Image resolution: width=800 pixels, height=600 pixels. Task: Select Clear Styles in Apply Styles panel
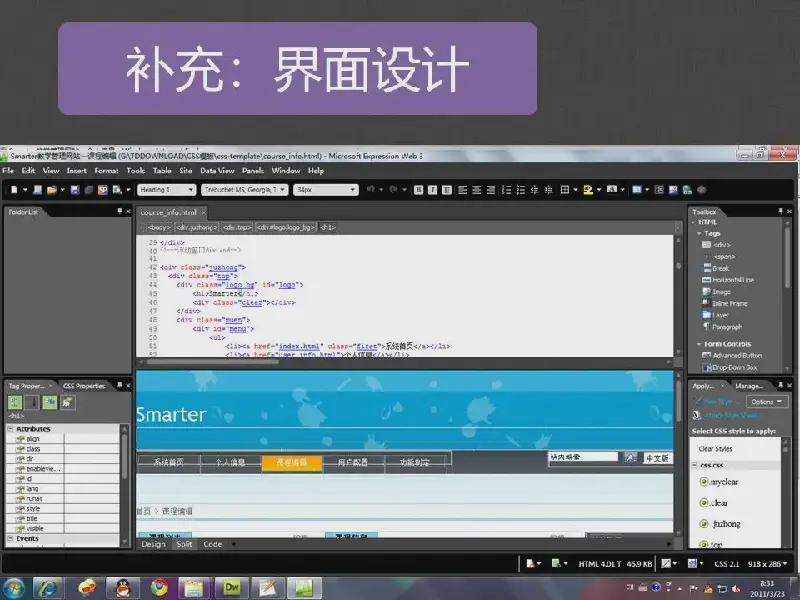click(715, 449)
